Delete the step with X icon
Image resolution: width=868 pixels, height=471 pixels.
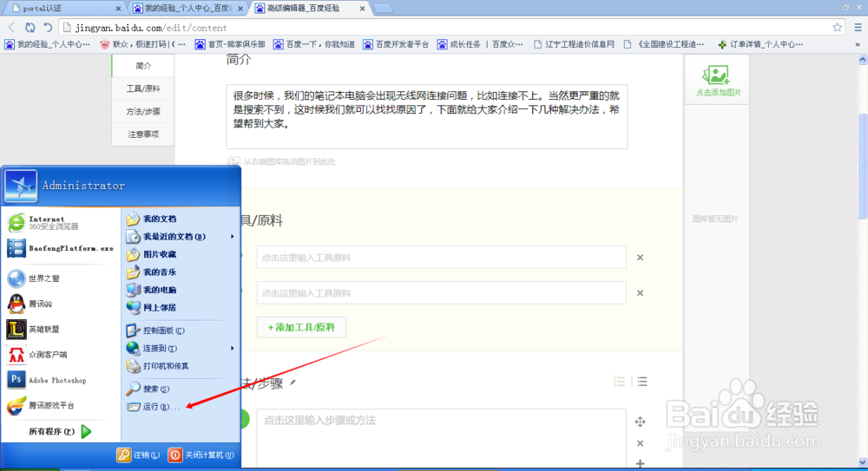coord(640,443)
